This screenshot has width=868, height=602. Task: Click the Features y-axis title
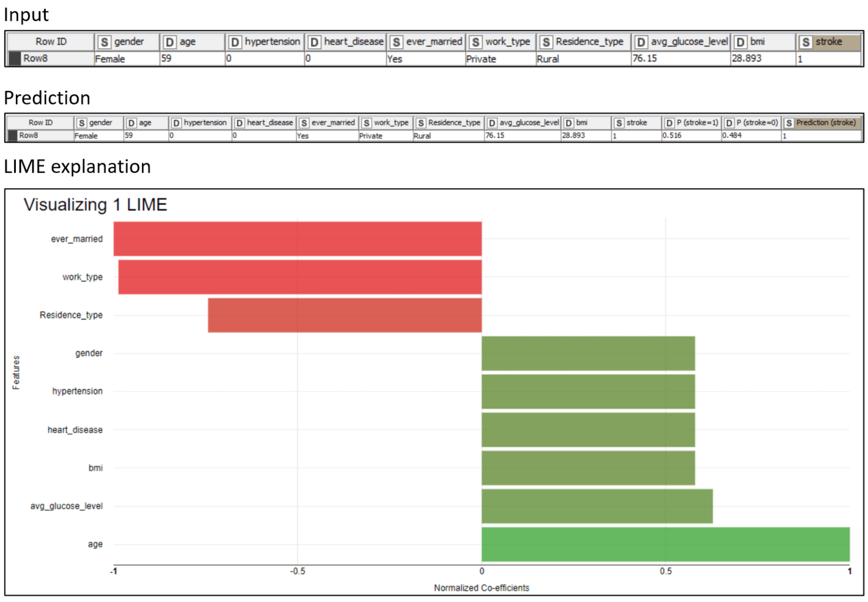point(16,372)
